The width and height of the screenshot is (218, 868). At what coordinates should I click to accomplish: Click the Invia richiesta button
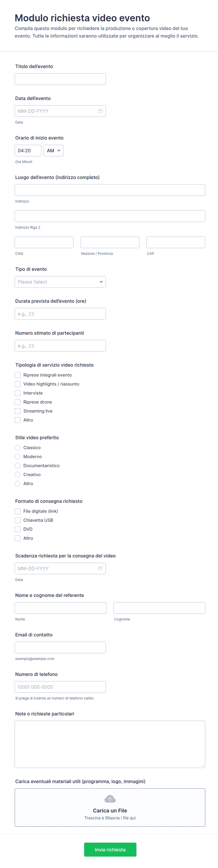click(110, 849)
